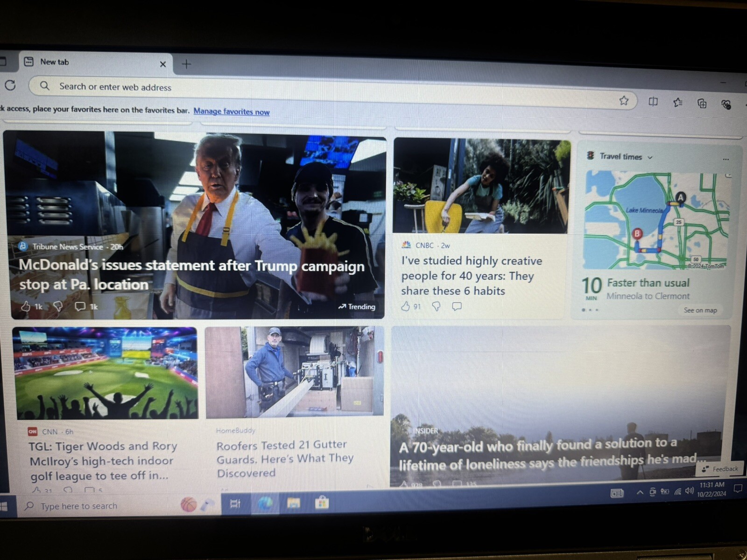Open a new tab with the plus button
This screenshot has width=747, height=560.
186,64
